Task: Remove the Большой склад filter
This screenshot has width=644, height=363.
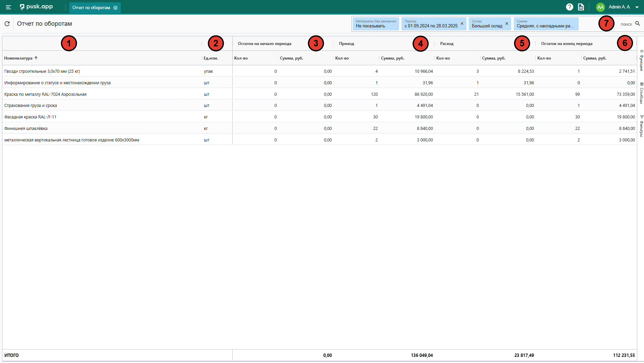Action: coord(507,24)
